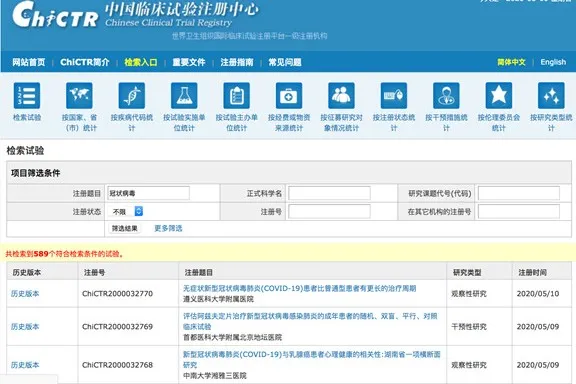
Task: Open the 评估阿兹夫定片 trial title link
Action: tap(310, 321)
